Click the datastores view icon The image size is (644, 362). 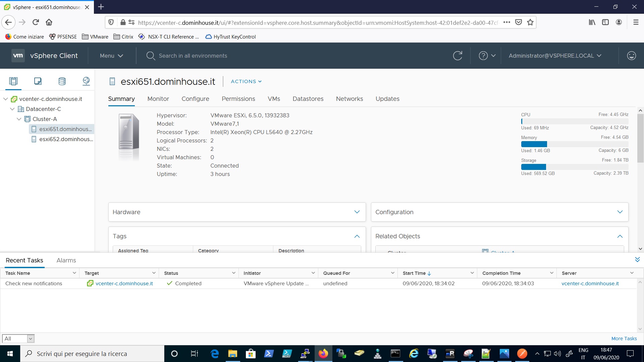tap(61, 81)
